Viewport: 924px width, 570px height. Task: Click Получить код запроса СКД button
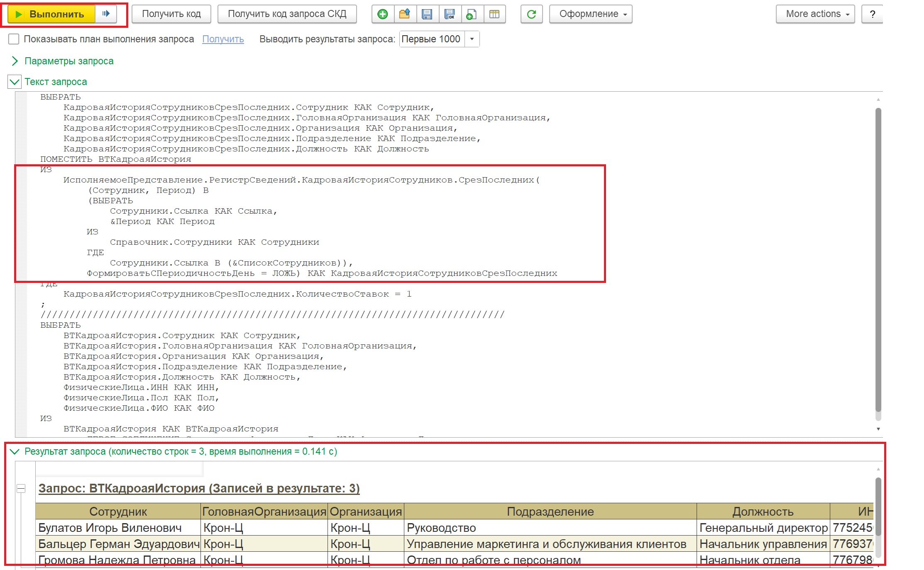[287, 14]
